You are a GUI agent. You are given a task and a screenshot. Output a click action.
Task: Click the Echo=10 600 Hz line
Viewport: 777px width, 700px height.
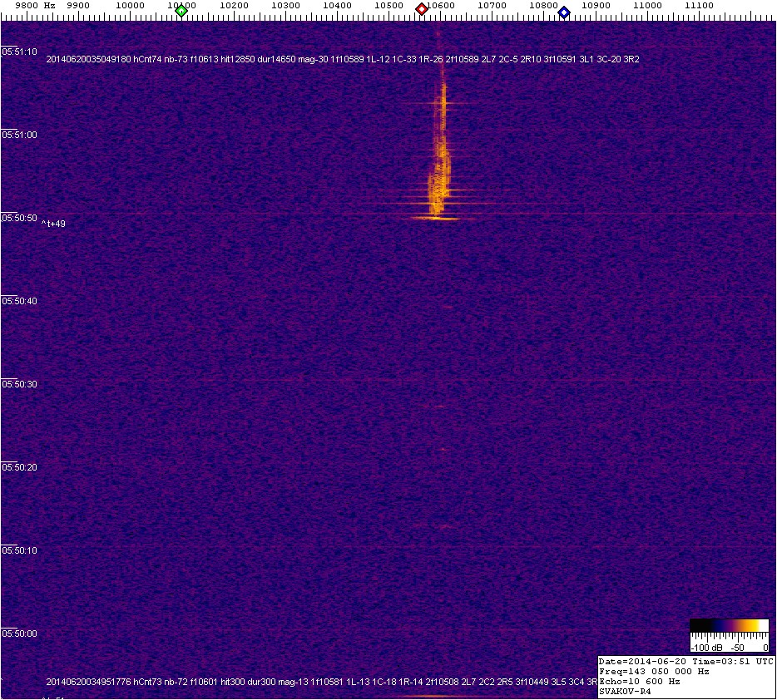(639, 681)
